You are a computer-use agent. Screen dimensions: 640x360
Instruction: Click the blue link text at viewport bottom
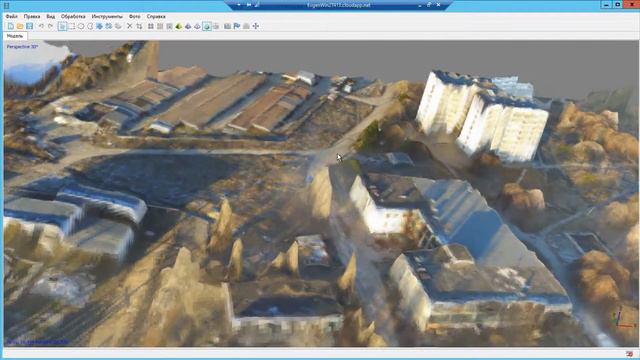[38, 342]
